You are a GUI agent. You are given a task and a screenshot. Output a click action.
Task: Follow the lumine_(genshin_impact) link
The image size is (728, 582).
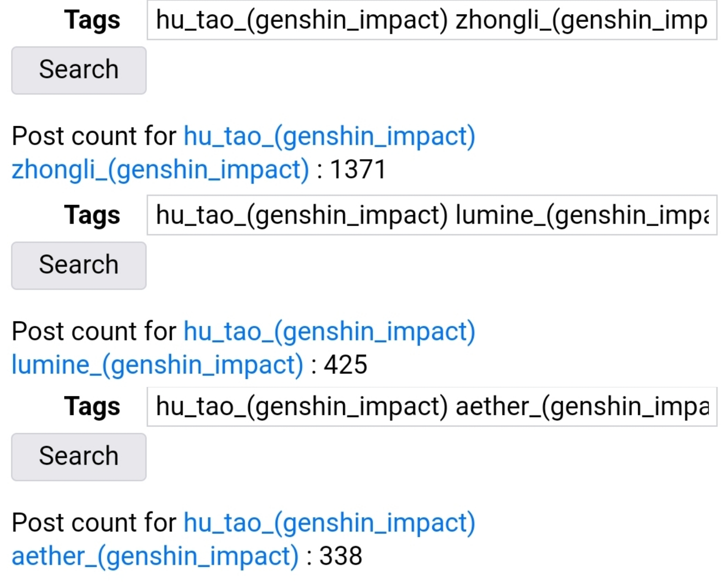point(157,365)
